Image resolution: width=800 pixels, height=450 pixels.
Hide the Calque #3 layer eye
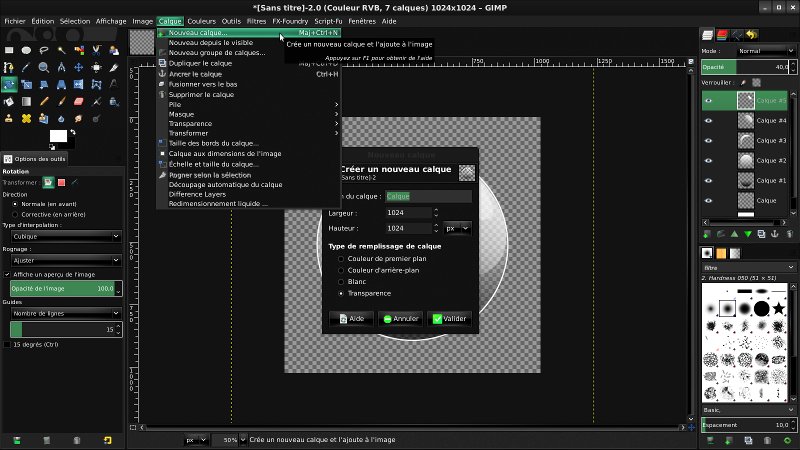(x=708, y=140)
